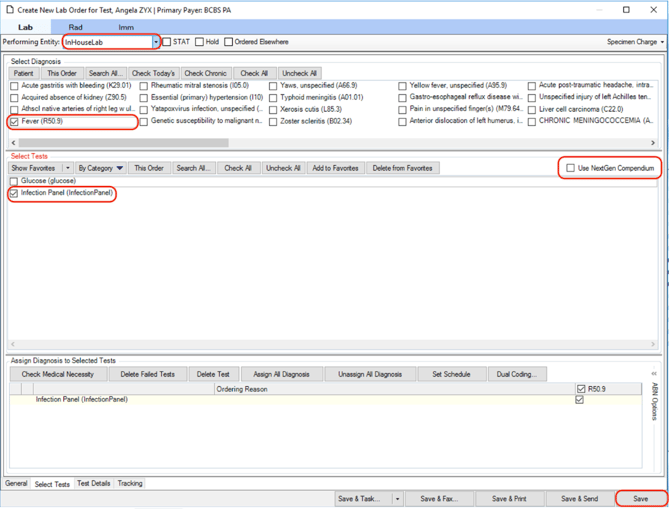
Task: Switch to the Rad tab
Action: 76,27
